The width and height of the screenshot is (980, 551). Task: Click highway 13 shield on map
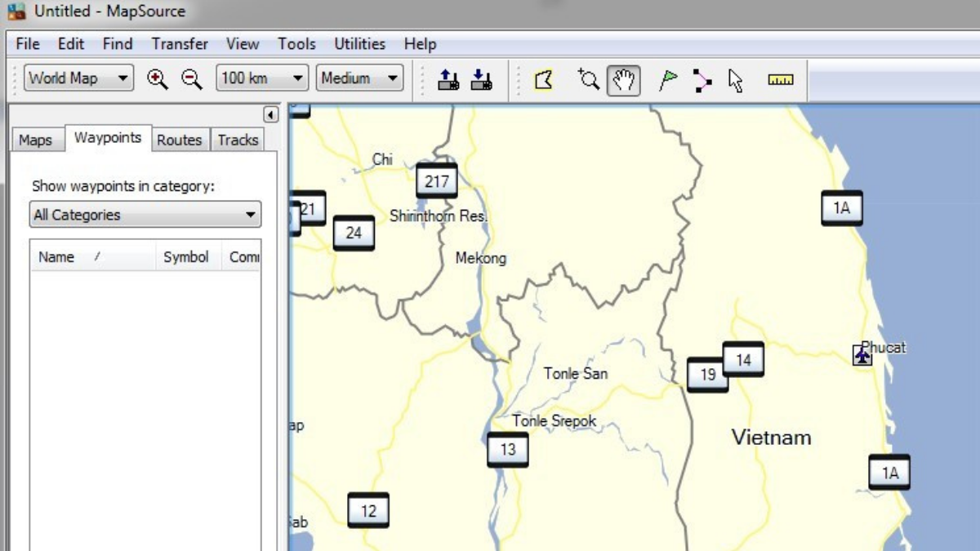(x=508, y=450)
